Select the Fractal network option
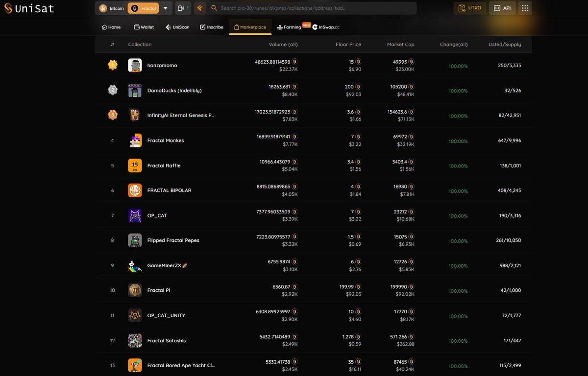The image size is (588, 376). [x=143, y=8]
